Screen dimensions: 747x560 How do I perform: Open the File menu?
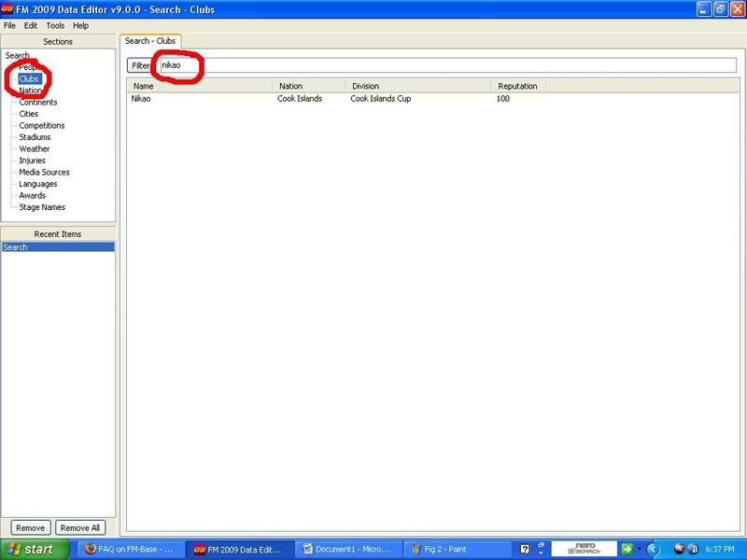(x=9, y=26)
